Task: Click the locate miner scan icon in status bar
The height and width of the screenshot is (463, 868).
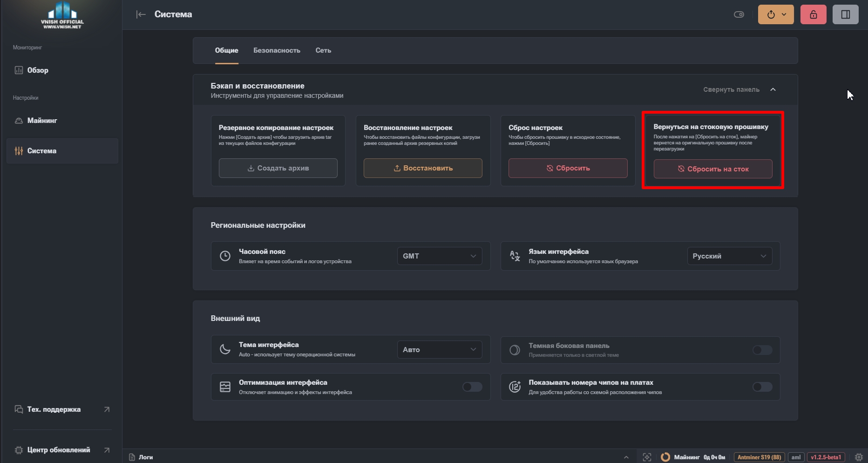Action: 647,457
